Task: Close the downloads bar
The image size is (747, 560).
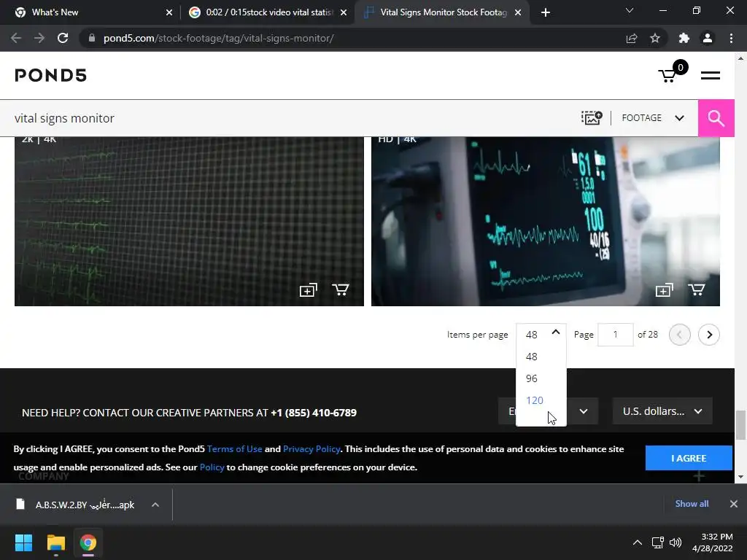Action: (734, 504)
